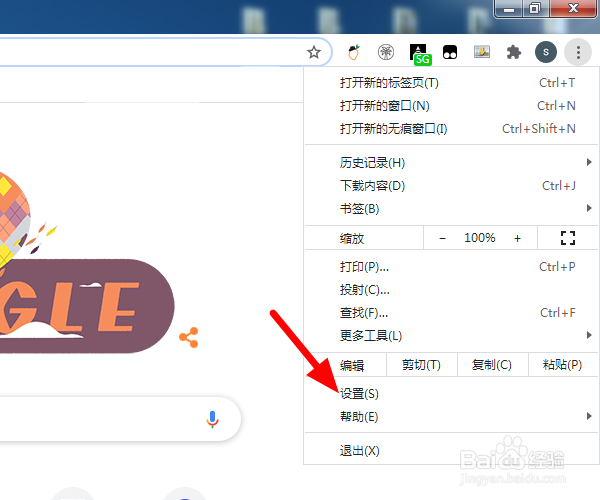The image size is (600, 500).
Task: Click the 剪切(T) button
Action: coord(422,365)
